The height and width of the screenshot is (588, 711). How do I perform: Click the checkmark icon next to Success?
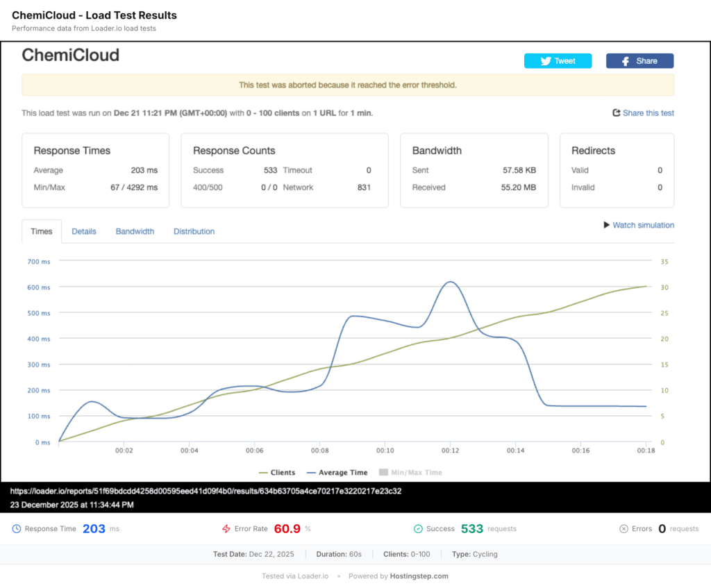pos(418,529)
